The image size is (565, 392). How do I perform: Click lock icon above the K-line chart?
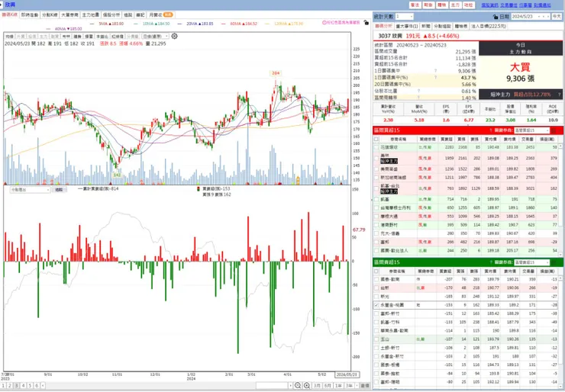pos(366,22)
